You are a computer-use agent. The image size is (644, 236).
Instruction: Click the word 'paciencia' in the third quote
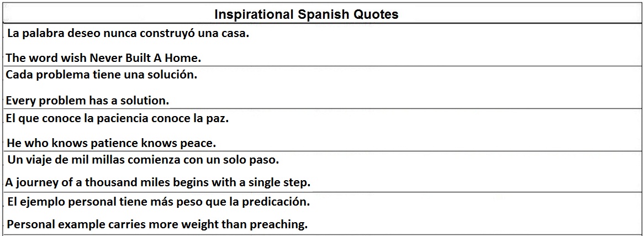click(122, 118)
